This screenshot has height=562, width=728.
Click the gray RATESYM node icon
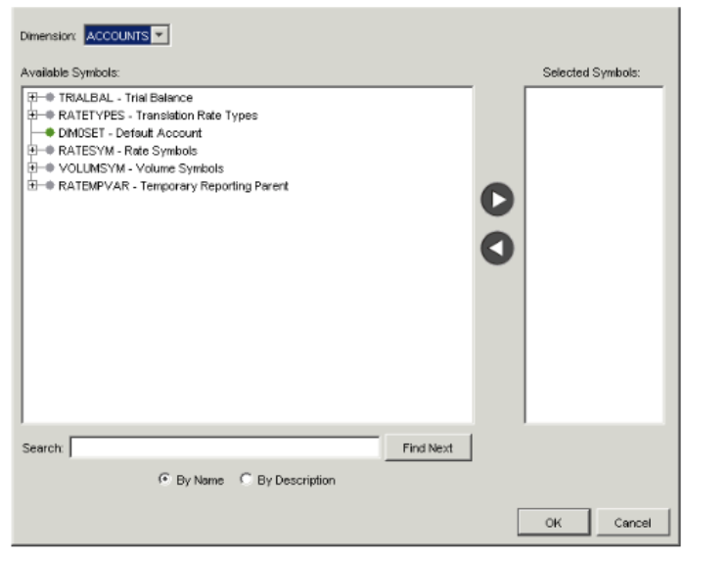coord(50,151)
